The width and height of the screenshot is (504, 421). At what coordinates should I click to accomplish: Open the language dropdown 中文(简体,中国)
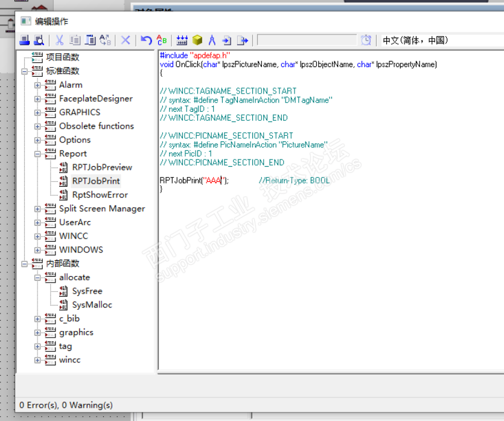pos(442,40)
